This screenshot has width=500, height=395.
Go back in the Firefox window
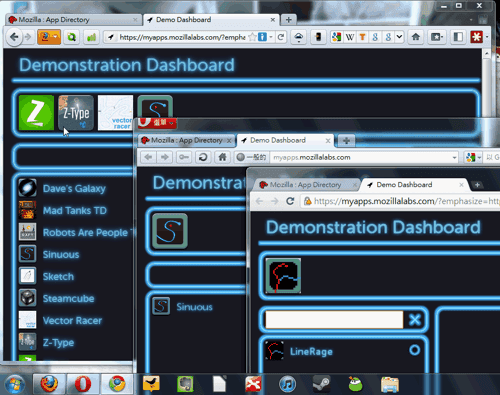(14, 37)
